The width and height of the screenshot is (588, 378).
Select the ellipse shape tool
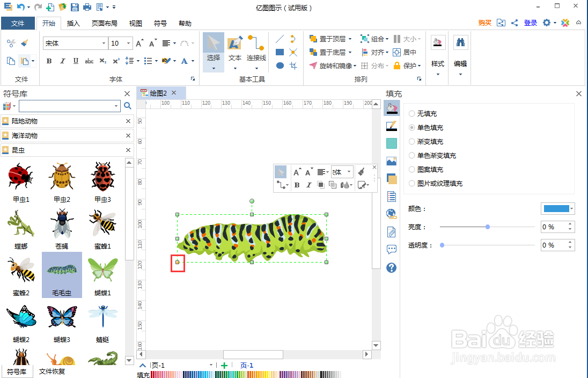[280, 66]
